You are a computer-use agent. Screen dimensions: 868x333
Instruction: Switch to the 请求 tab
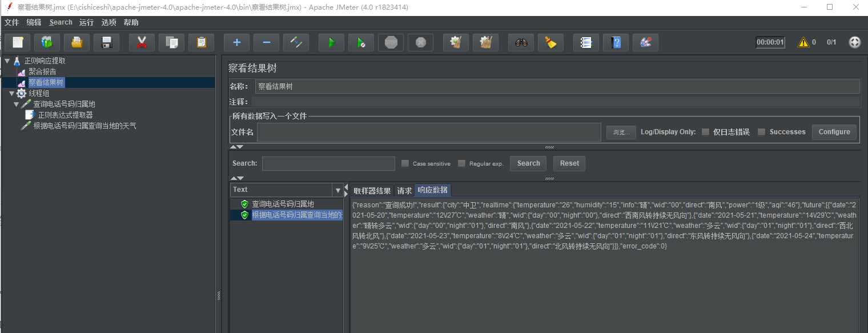coord(404,191)
